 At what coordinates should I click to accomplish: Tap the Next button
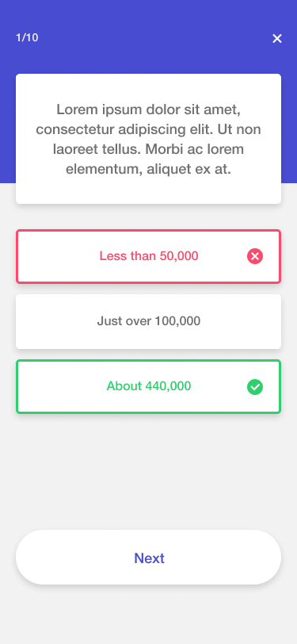click(x=149, y=557)
